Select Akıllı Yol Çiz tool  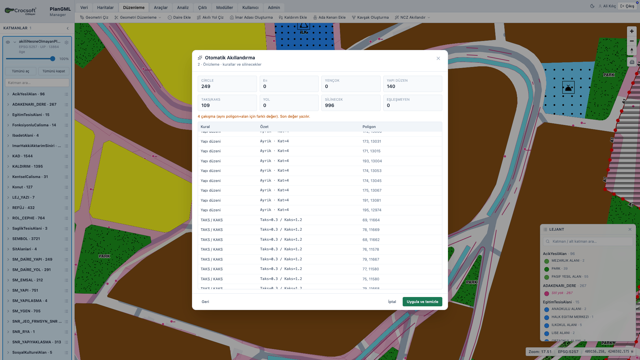point(210,18)
